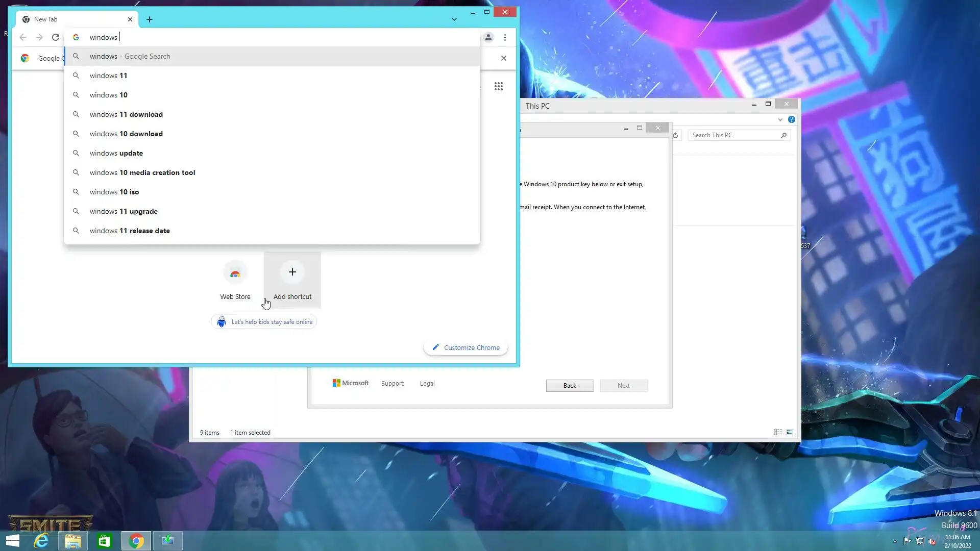The height and width of the screenshot is (551, 980).
Task: Open the Google apps grid icon
Action: (x=498, y=86)
